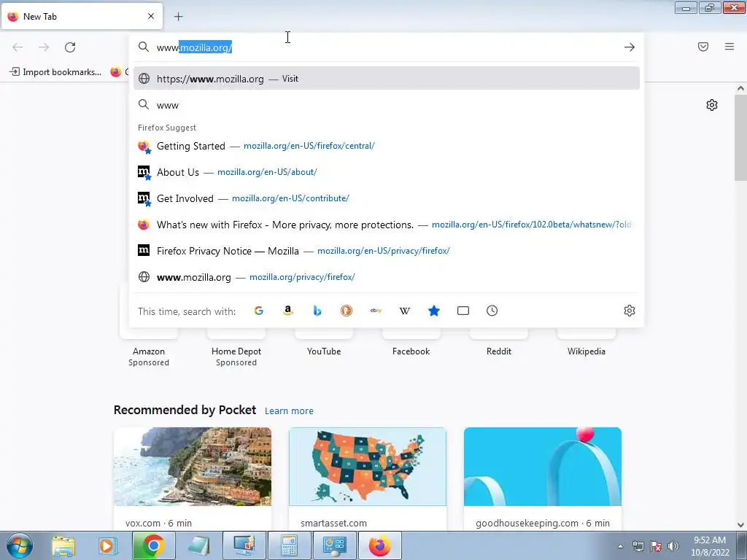
Task: Show hidden system tray icons arrow
Action: point(620,546)
